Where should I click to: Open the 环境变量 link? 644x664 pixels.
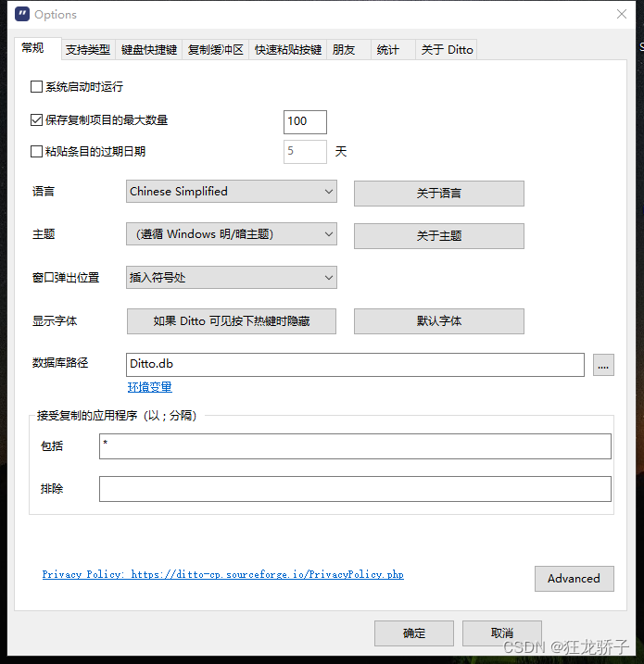(150, 387)
